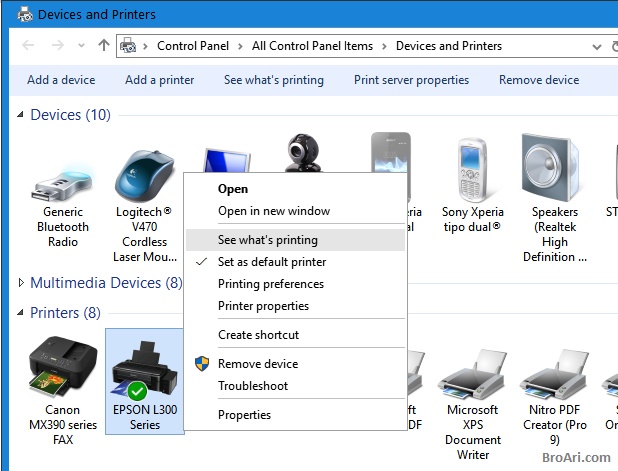
Task: Collapse the Devices (10) section
Action: pos(22,116)
